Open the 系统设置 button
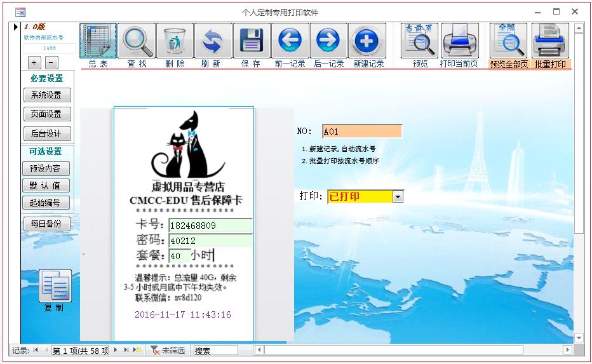 [x=47, y=95]
